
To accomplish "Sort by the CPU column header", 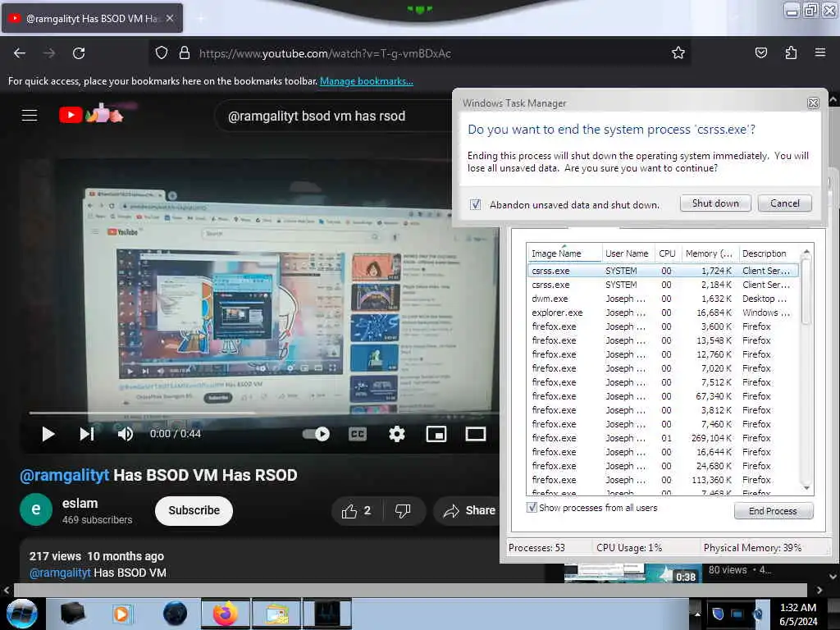I will (667, 253).
